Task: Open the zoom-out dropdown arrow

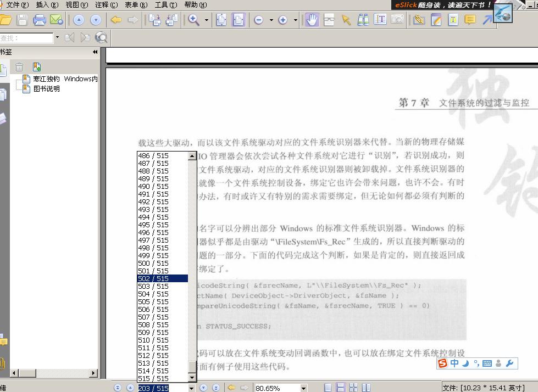Action: click(271, 20)
